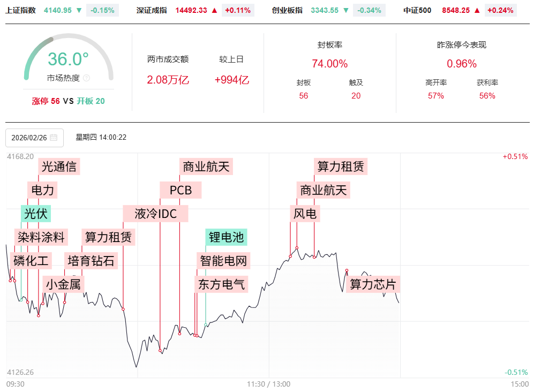541x392 pixels.
Task: Click the 涨停 56 count text
Action: click(x=46, y=101)
